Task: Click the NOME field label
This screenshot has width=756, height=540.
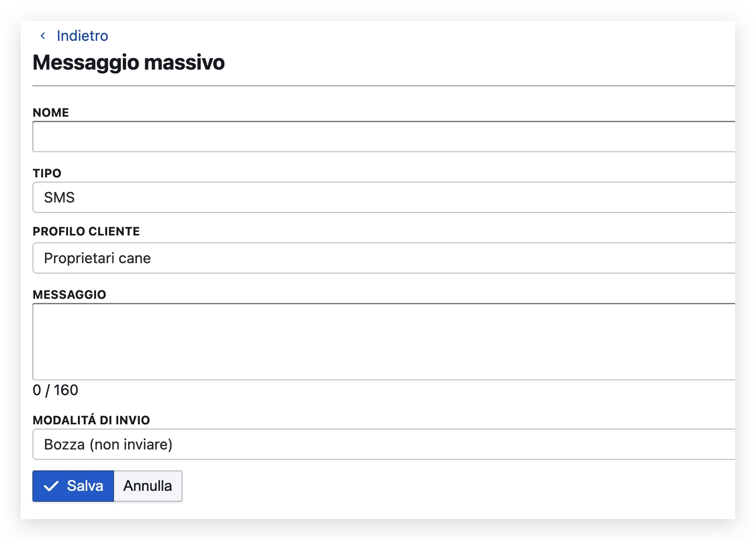Action: point(51,113)
